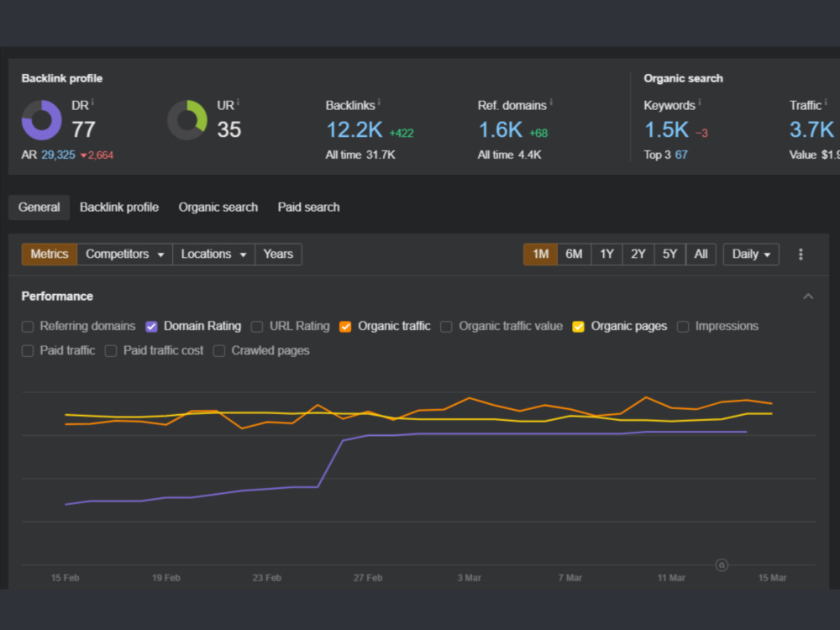Click the Backlinks info icon
This screenshot has height=630, width=840.
[379, 102]
